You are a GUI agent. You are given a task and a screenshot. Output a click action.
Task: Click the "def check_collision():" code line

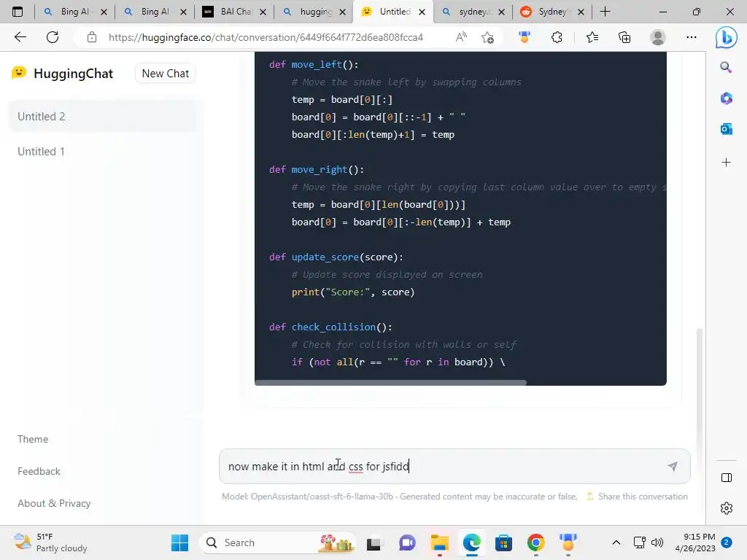[x=330, y=327]
